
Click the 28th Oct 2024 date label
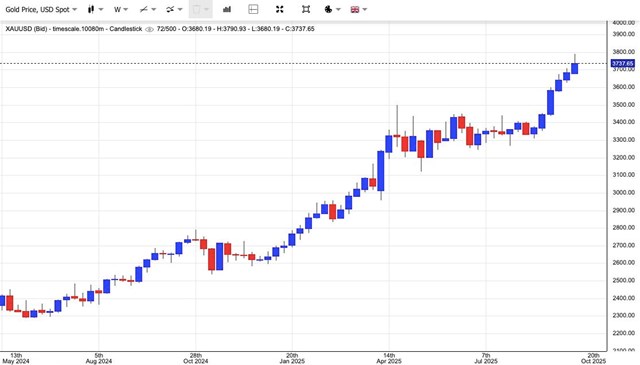(x=196, y=358)
